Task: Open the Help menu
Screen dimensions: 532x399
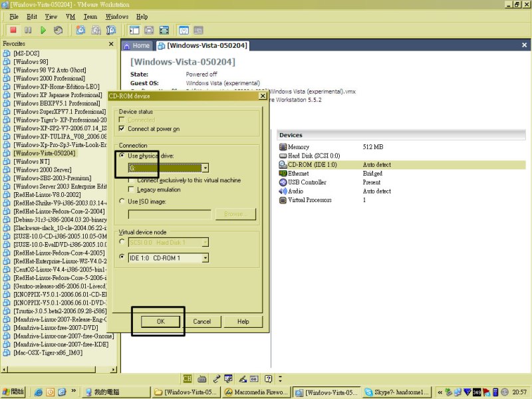Action: click(x=142, y=17)
